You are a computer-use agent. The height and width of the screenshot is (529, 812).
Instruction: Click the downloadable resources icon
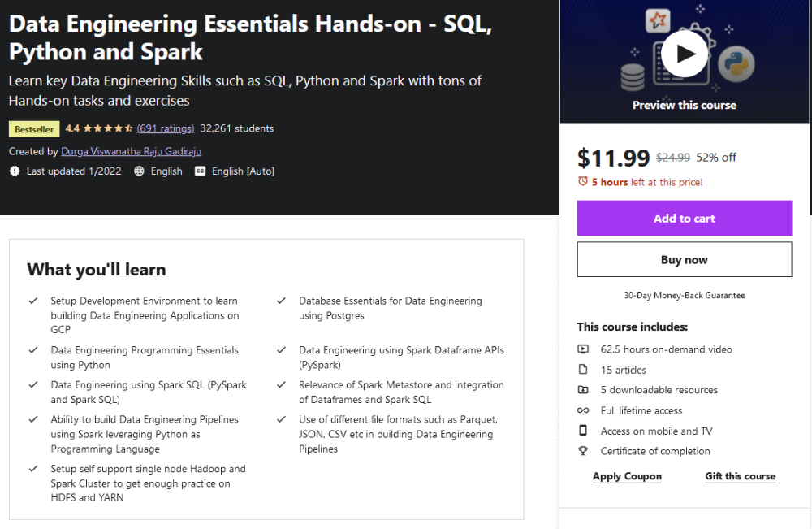pos(583,390)
